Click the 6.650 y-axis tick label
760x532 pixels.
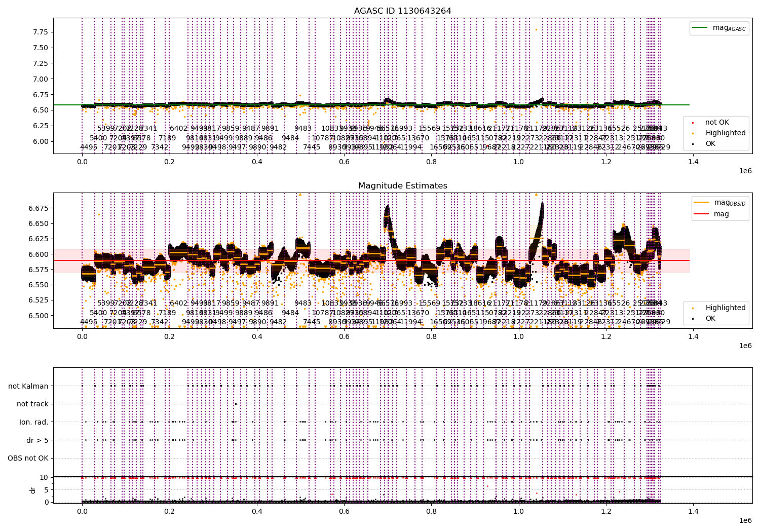(x=39, y=223)
